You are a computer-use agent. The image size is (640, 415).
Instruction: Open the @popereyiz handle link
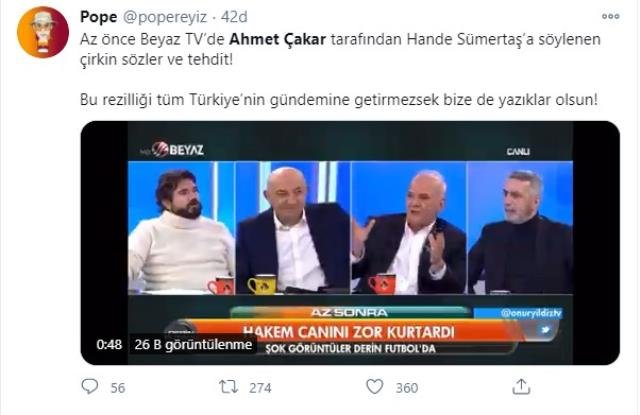point(164,18)
